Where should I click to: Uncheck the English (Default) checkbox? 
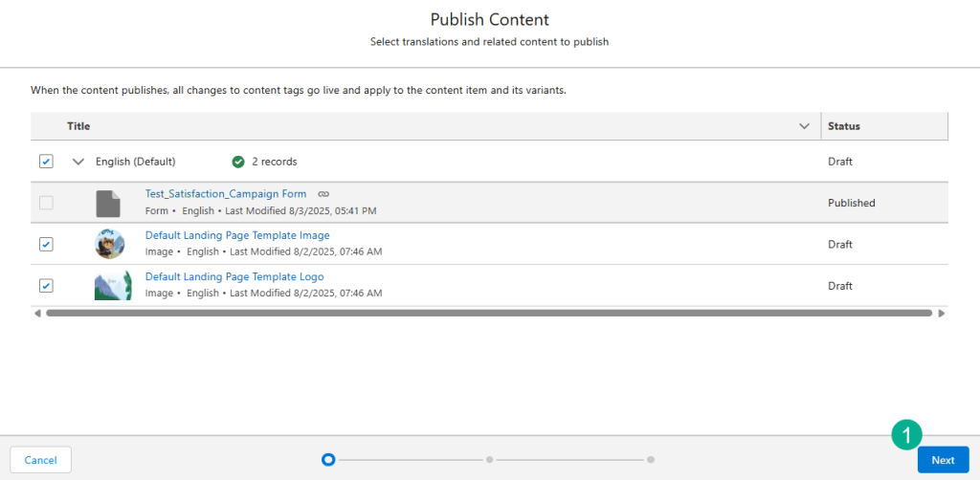point(46,162)
